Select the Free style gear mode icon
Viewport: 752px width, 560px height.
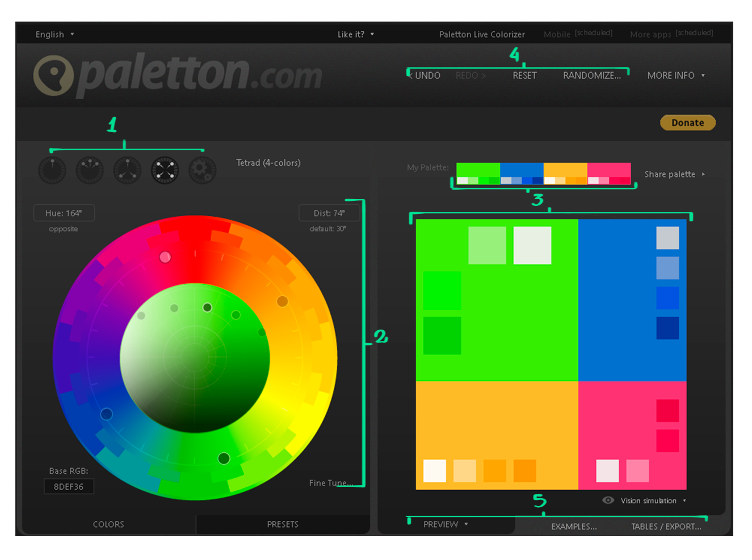pos(203,170)
